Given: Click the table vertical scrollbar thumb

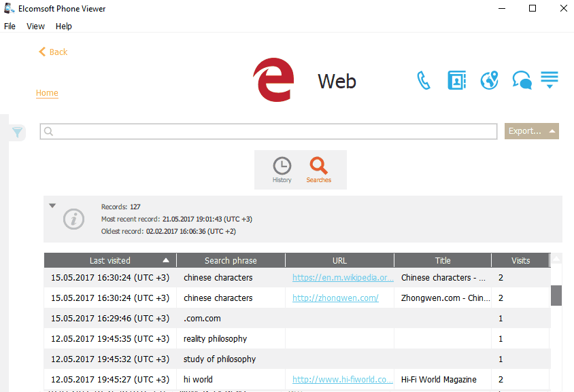Looking at the screenshot, I should pyautogui.click(x=556, y=296).
